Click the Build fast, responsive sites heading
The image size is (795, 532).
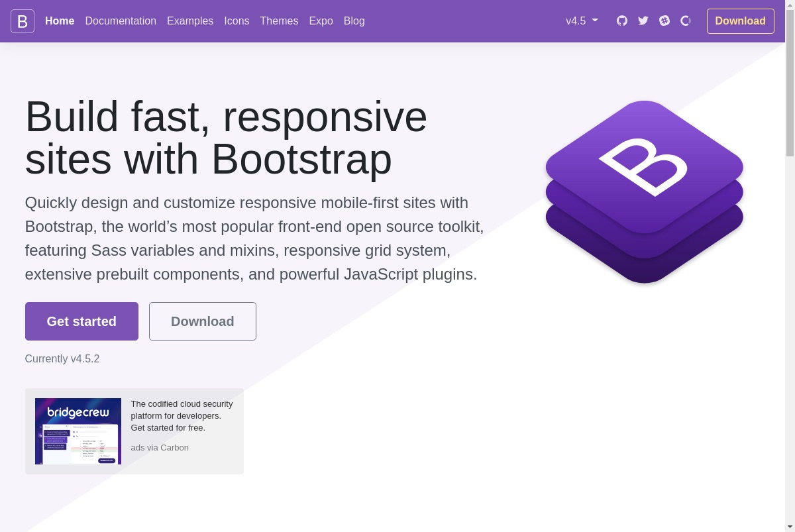[226, 138]
